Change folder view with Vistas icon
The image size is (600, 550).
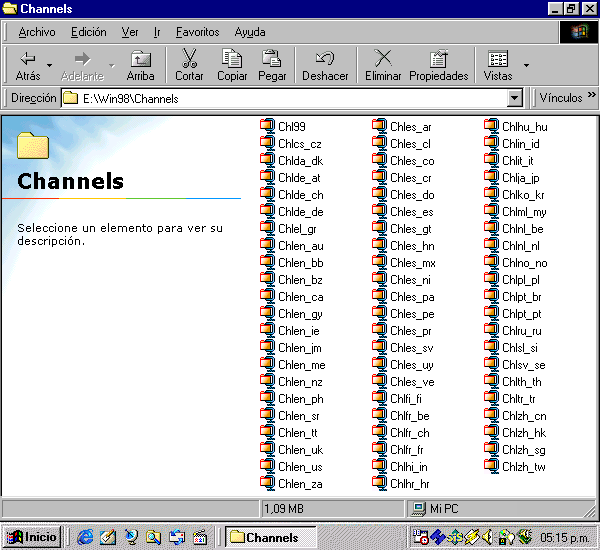(497, 65)
